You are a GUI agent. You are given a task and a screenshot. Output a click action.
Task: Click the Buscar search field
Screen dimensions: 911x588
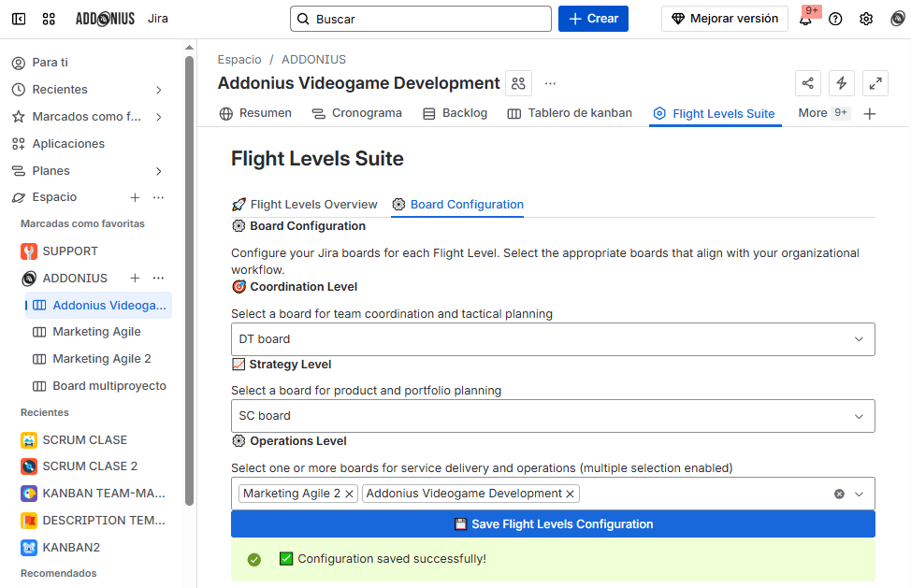(421, 19)
